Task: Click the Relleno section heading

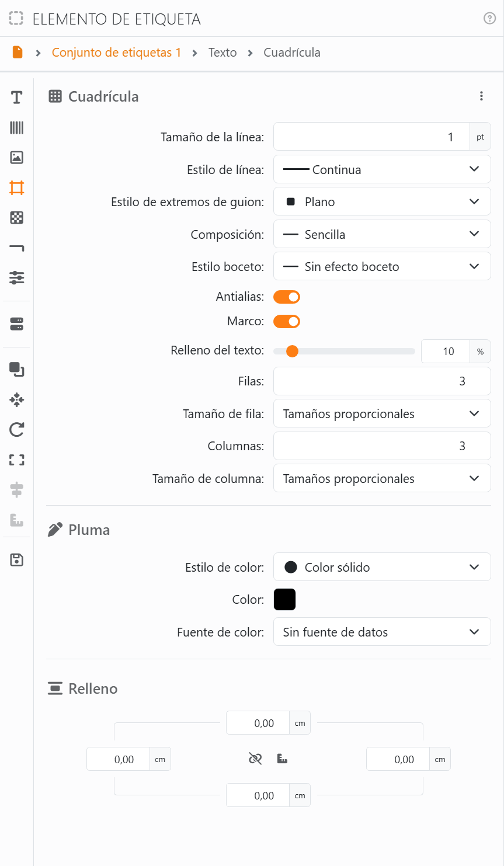Action: point(93,688)
